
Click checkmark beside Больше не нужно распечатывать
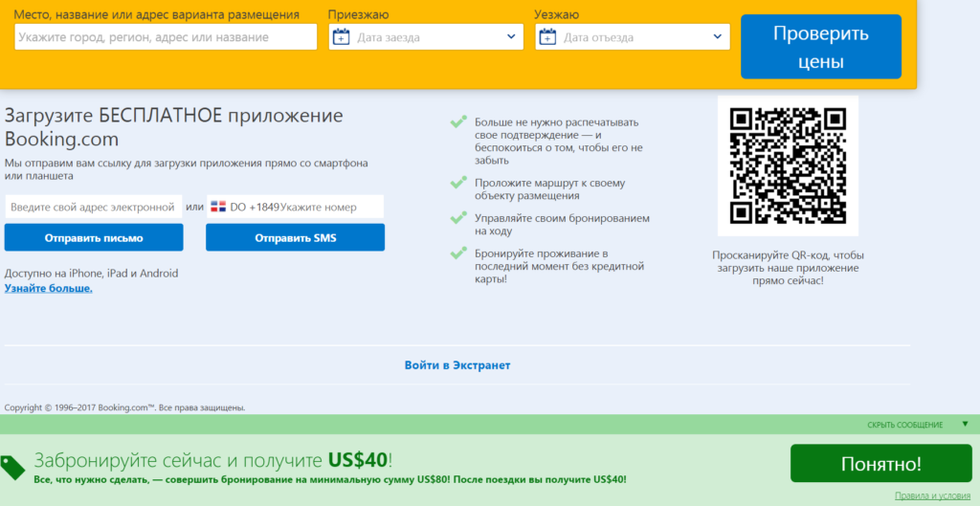pos(458,121)
